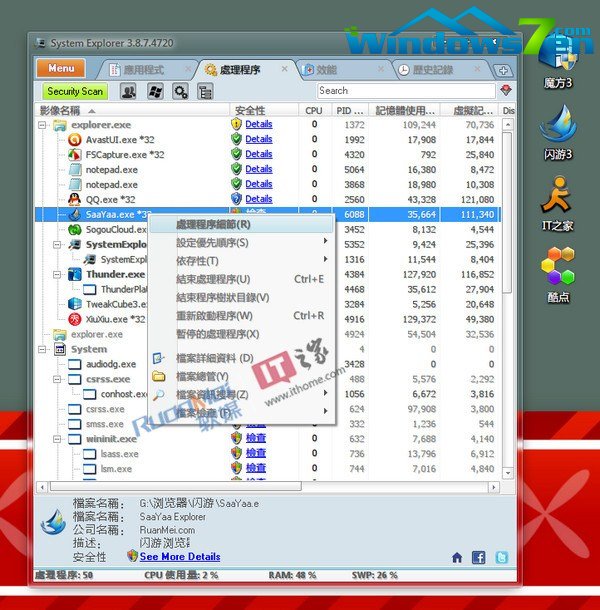Open the Facebook icon at bottom right
Image resolution: width=600 pixels, height=610 pixels.
(x=478, y=557)
